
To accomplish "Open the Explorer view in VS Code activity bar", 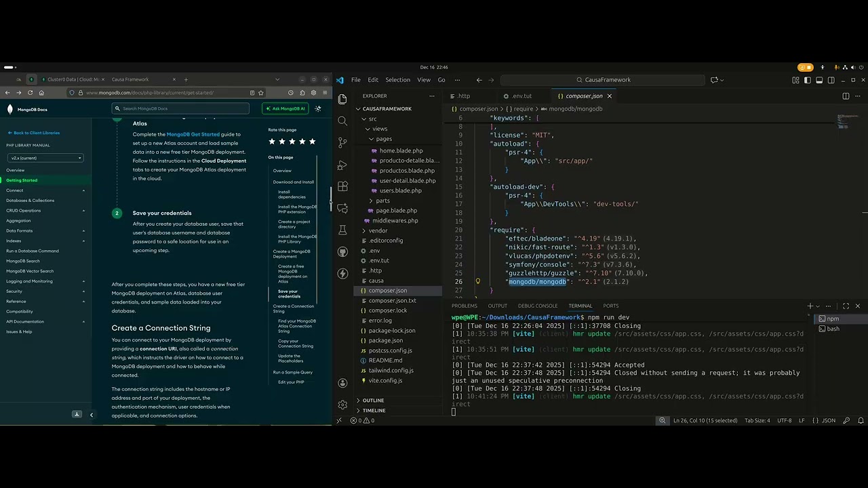I will pyautogui.click(x=342, y=99).
